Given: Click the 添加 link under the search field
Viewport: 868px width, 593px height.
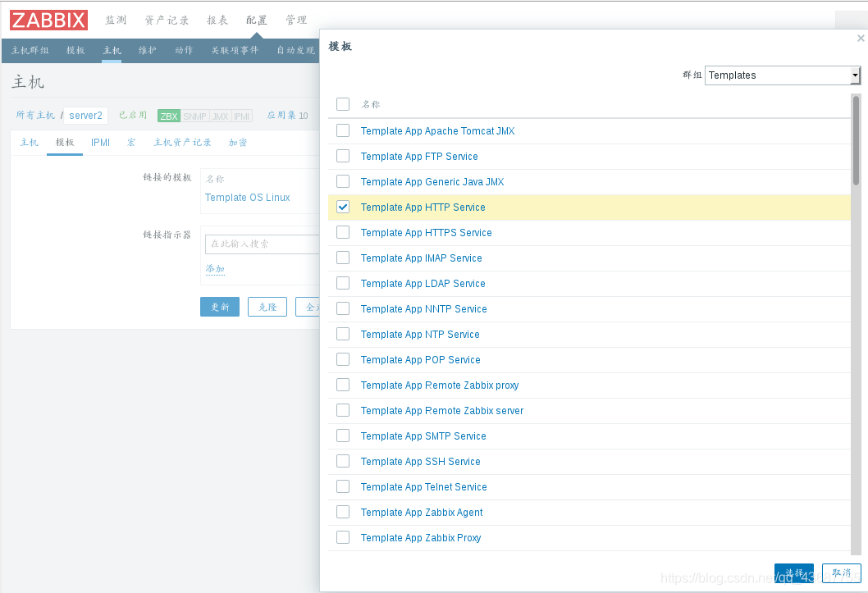Looking at the screenshot, I should pyautogui.click(x=215, y=269).
